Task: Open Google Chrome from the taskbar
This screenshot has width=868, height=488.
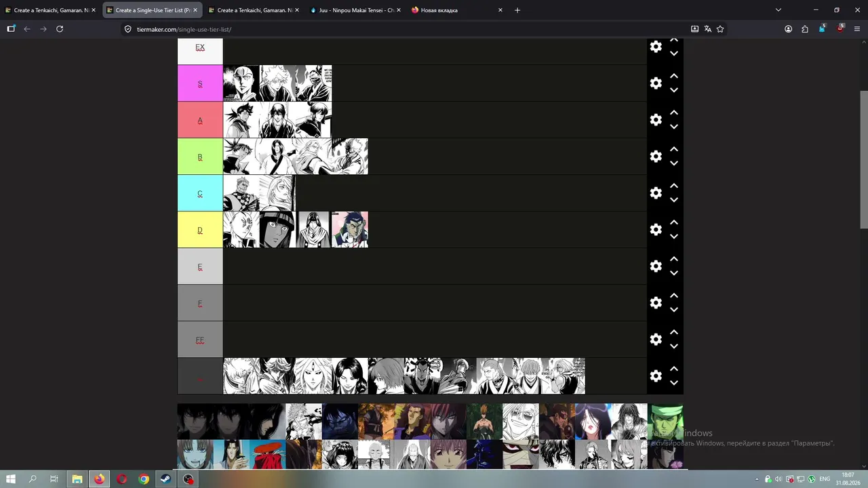Action: (x=144, y=479)
